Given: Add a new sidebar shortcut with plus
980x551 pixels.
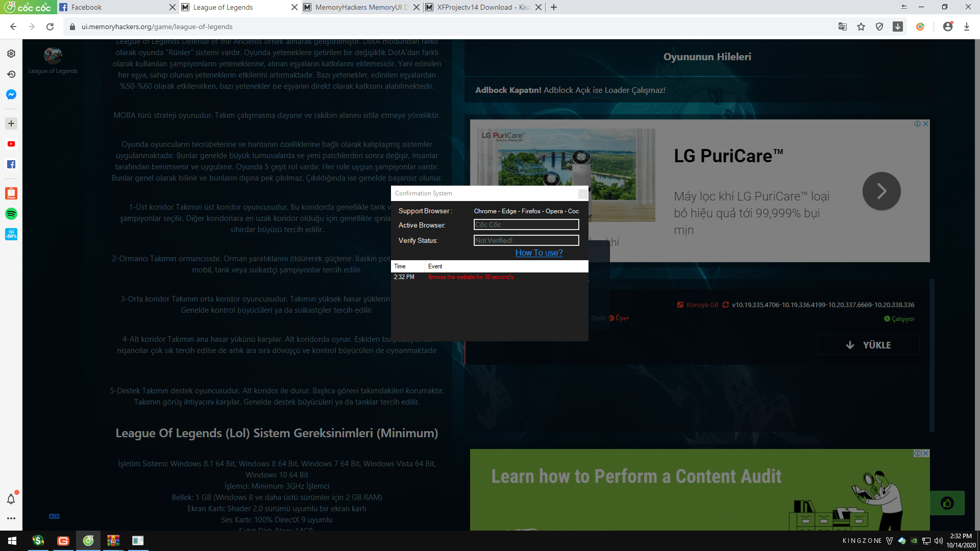Looking at the screenshot, I should pyautogui.click(x=11, y=123).
